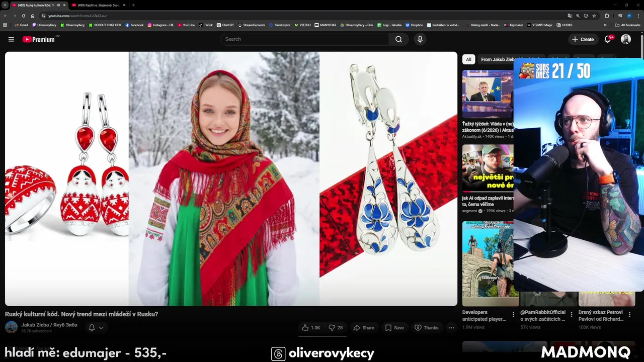The image size is (644, 362).
Task: Open the apps grid in bookmarks bar
Action: pos(5,25)
